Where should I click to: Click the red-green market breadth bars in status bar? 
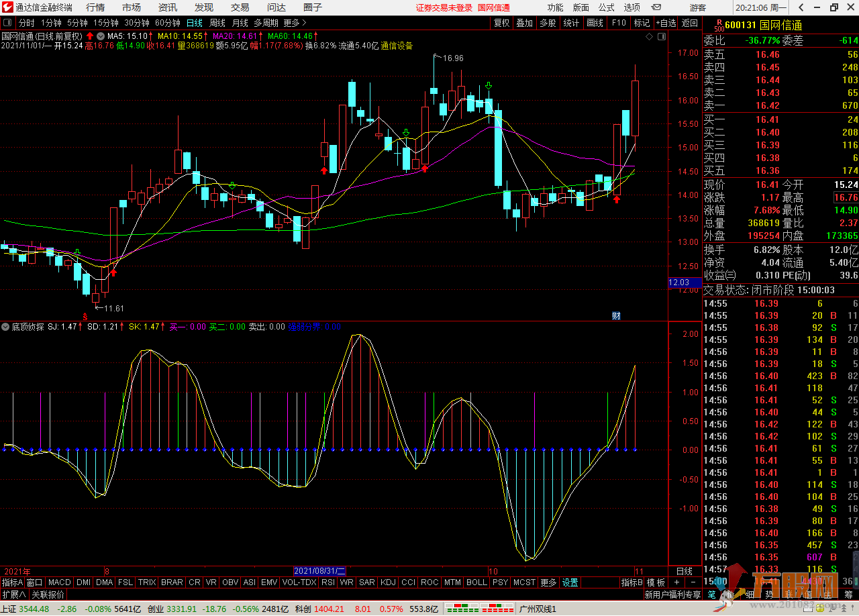coord(479,609)
